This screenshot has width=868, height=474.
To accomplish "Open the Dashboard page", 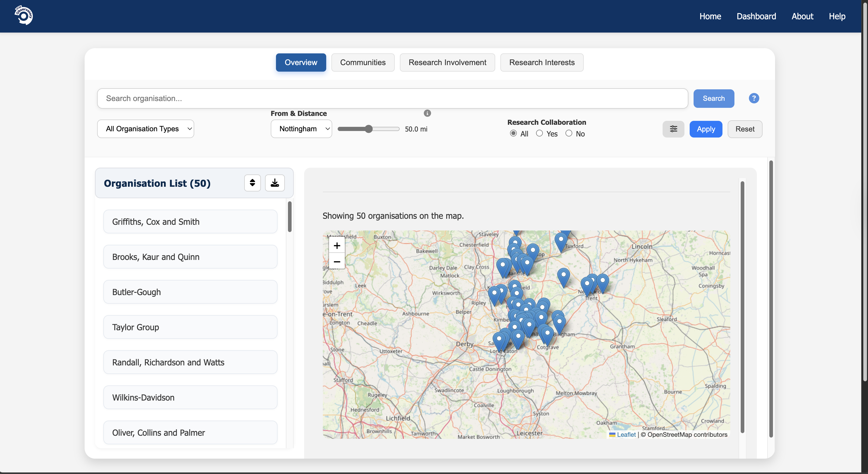I will pos(756,16).
